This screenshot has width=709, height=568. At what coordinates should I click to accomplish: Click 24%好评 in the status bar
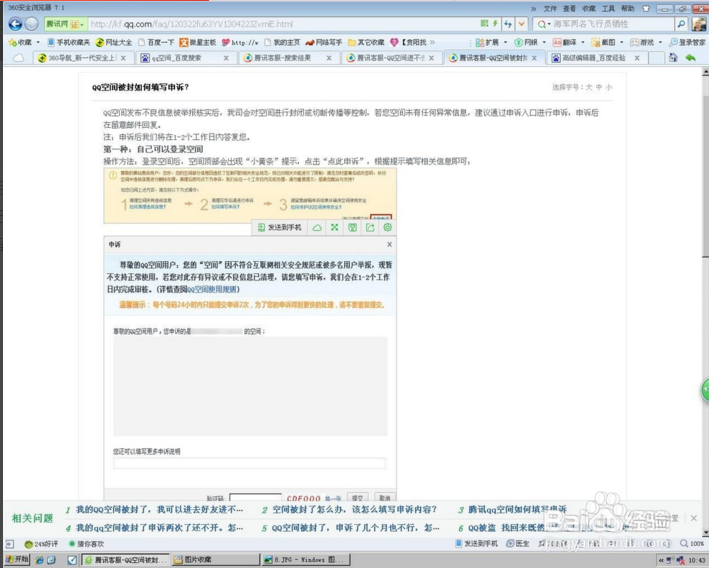41,544
